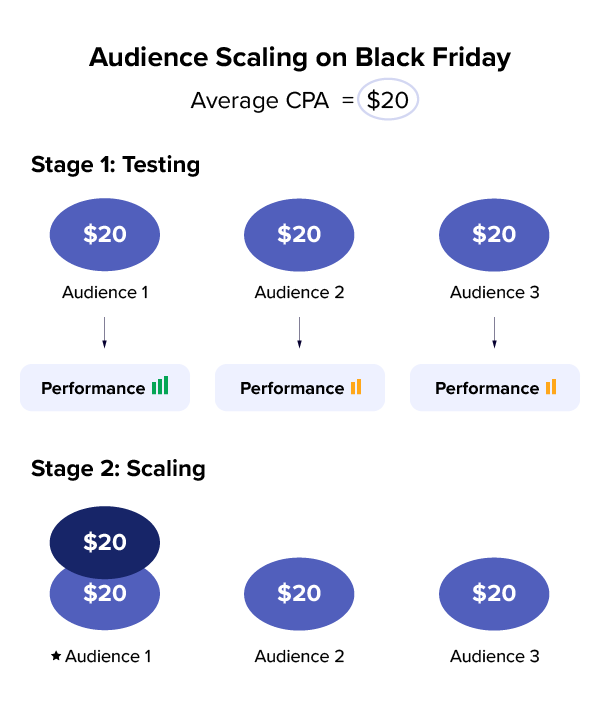Click the Stage 1: Testing heading
The width and height of the screenshot is (600, 714).
coord(116,165)
